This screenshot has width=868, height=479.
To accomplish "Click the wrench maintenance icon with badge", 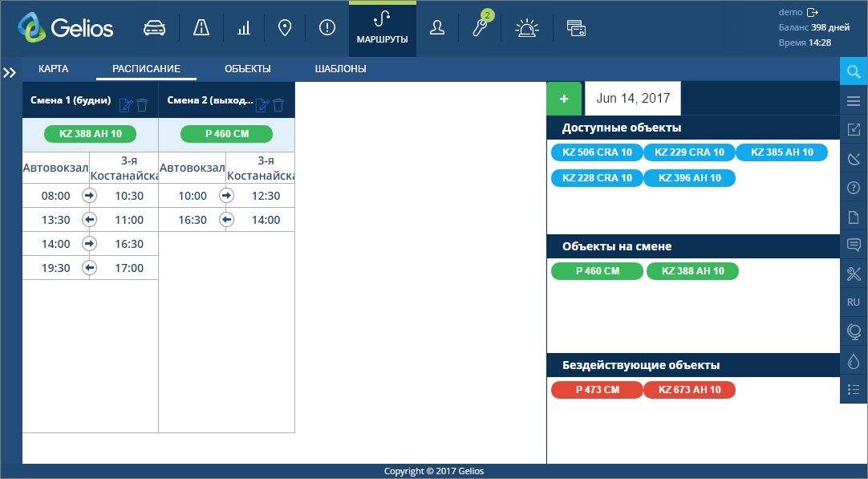I will coord(480,28).
